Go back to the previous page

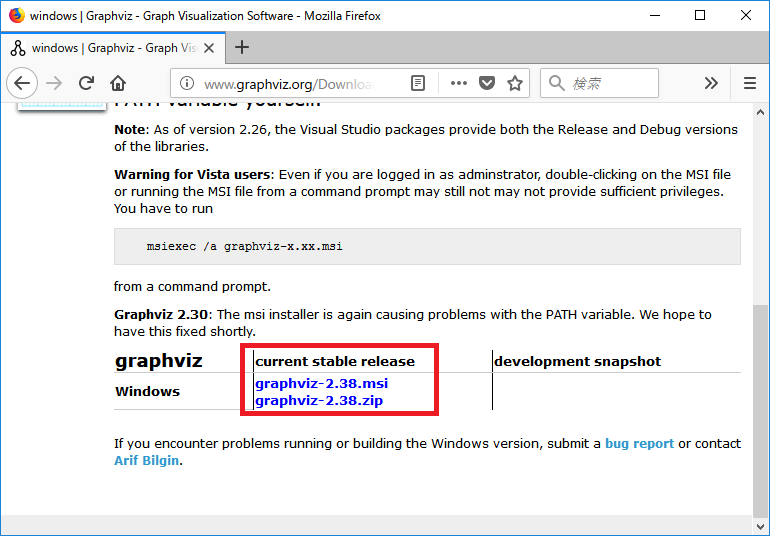pos(22,84)
